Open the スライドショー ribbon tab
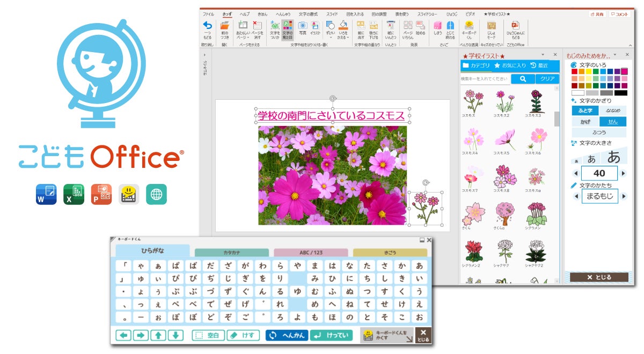This screenshot has height=354, width=644. pos(428,14)
